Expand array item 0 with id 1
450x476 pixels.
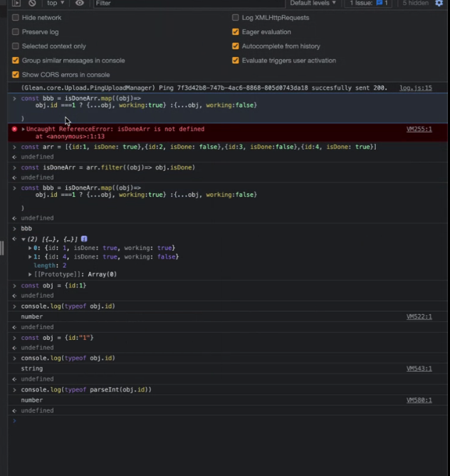coord(30,248)
